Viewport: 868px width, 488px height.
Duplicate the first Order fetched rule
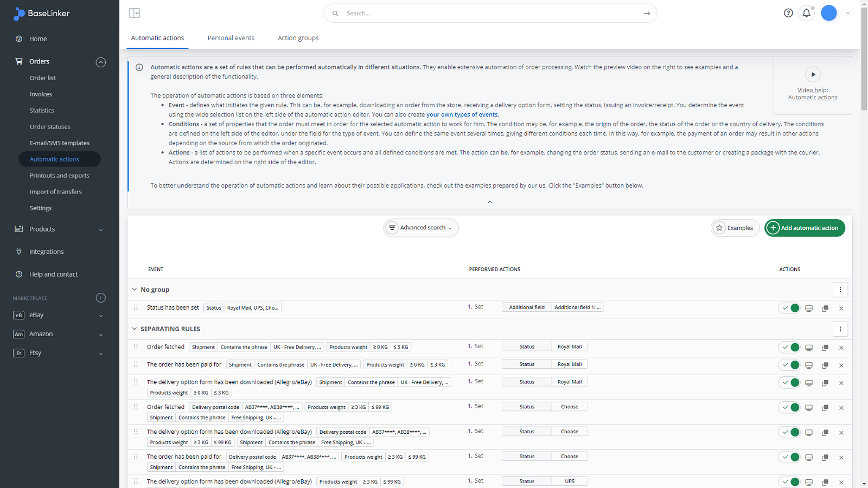pos(825,348)
